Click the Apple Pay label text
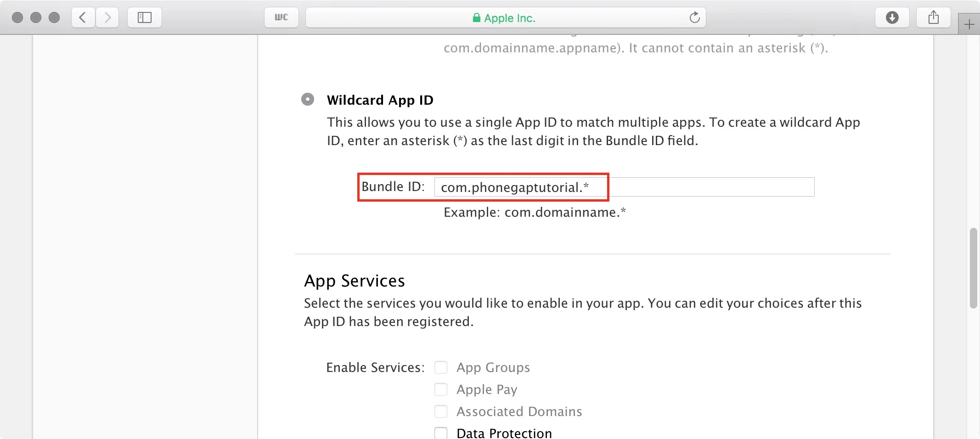Viewport: 980px width, 439px height. point(487,390)
